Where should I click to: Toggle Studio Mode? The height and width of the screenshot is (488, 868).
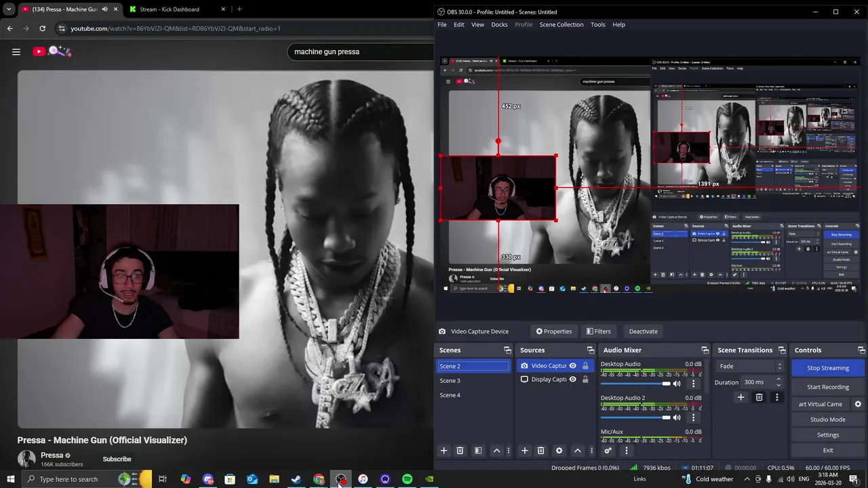[x=827, y=420]
